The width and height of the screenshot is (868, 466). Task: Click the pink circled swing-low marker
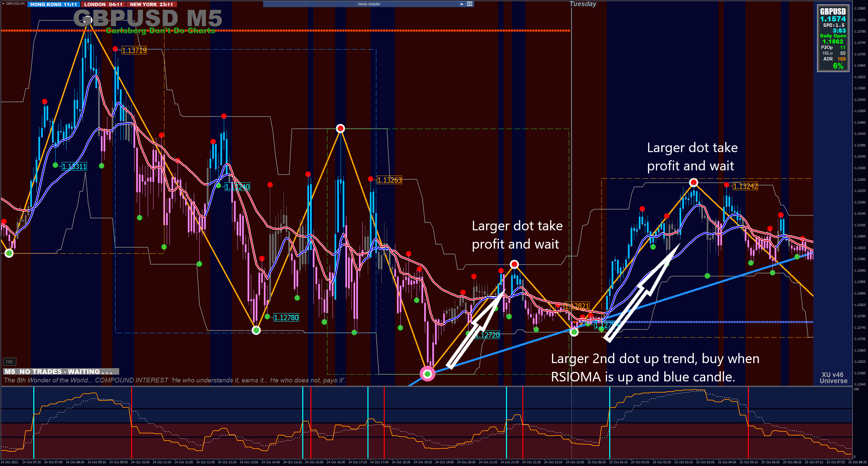pyautogui.click(x=428, y=374)
